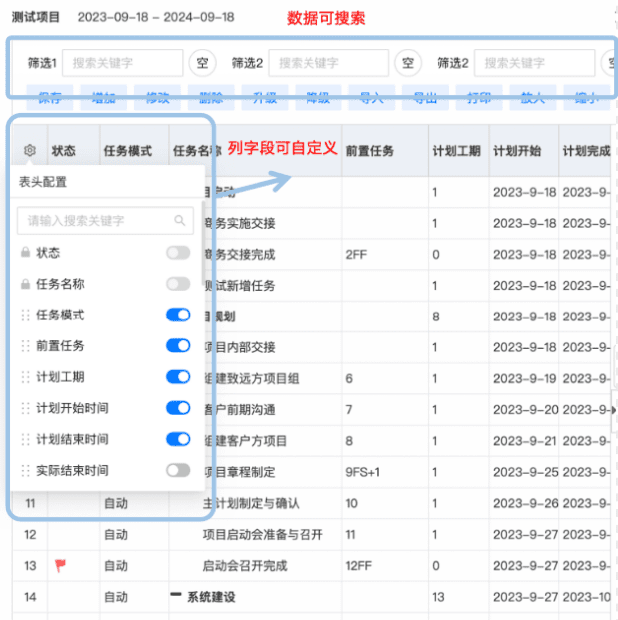The height and width of the screenshot is (620, 618).
Task: Click the lock icon beside 任务名称
Action: tap(25, 284)
